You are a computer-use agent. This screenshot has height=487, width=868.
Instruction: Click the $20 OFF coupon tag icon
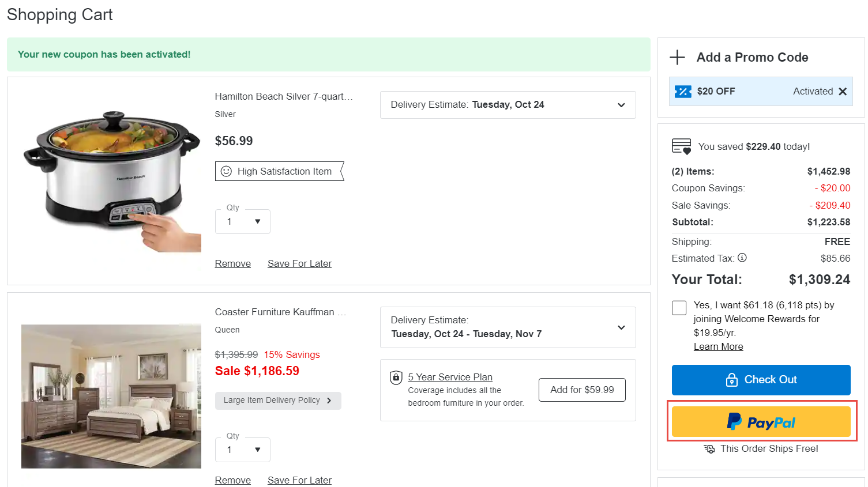[683, 92]
